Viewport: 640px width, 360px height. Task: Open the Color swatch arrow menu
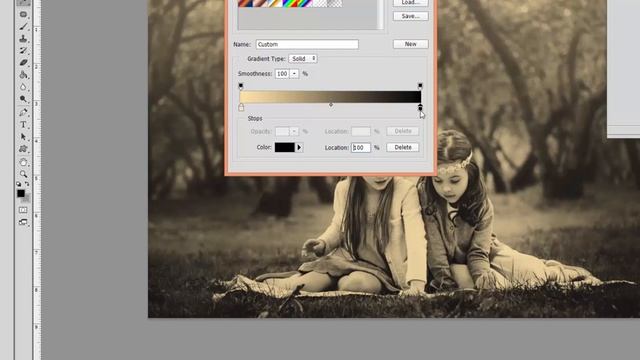pos(299,147)
